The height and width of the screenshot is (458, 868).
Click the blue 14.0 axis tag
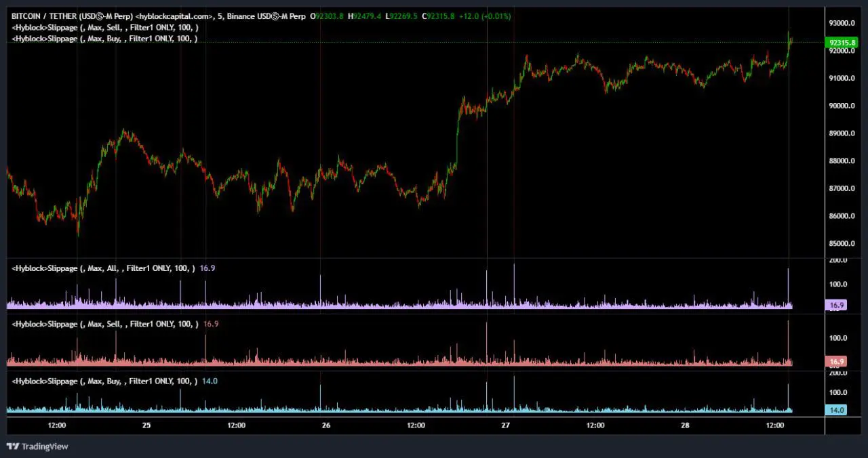point(836,410)
